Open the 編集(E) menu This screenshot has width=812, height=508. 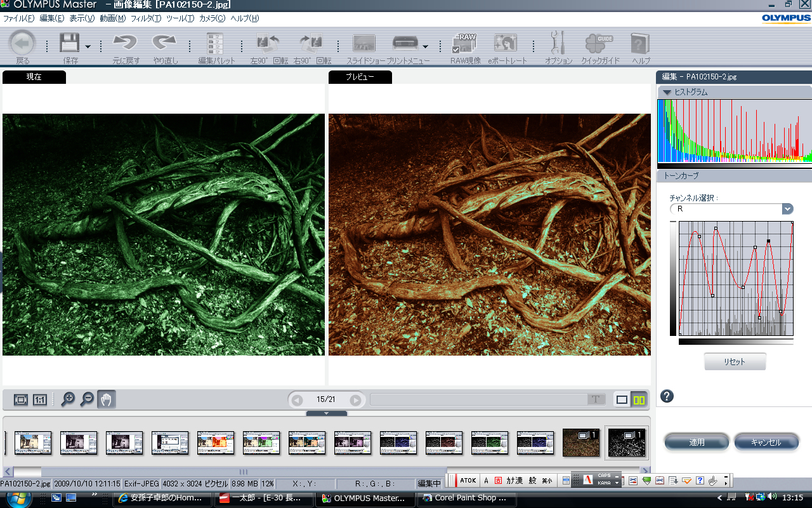pyautogui.click(x=52, y=18)
